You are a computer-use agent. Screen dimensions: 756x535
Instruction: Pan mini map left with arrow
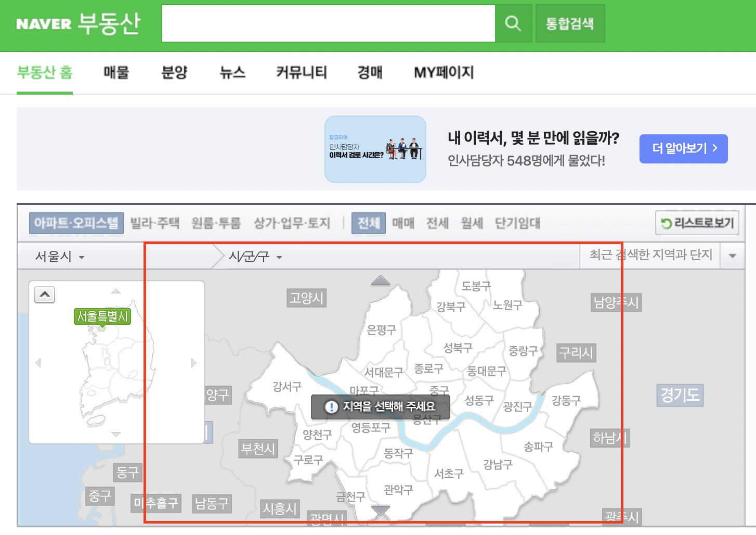tap(38, 363)
